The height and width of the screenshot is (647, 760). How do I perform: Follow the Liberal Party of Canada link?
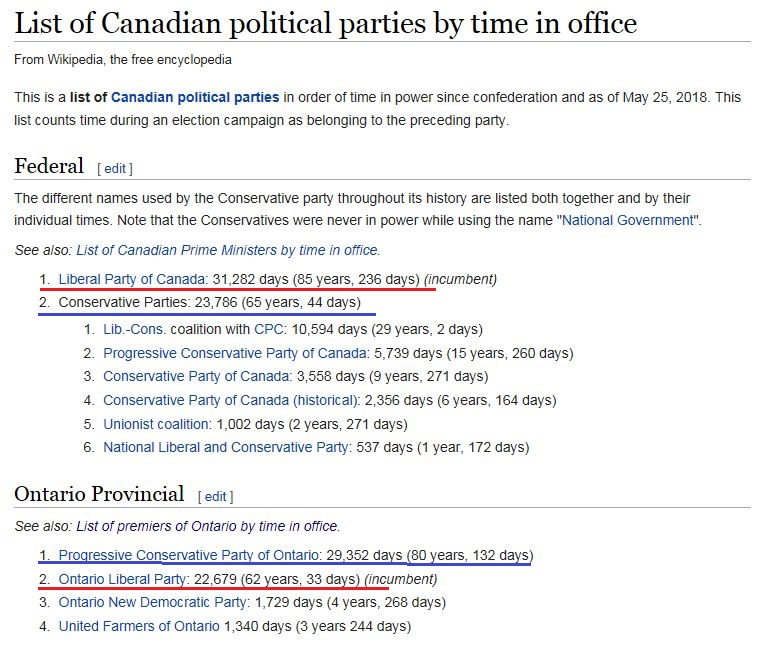pyautogui.click(x=131, y=280)
